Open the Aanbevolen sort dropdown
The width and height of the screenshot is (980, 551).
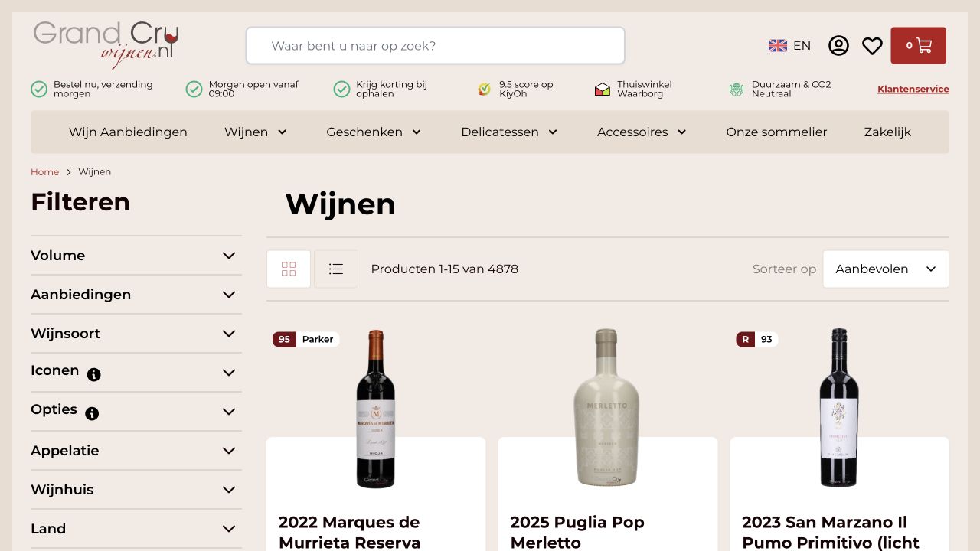[x=886, y=269]
